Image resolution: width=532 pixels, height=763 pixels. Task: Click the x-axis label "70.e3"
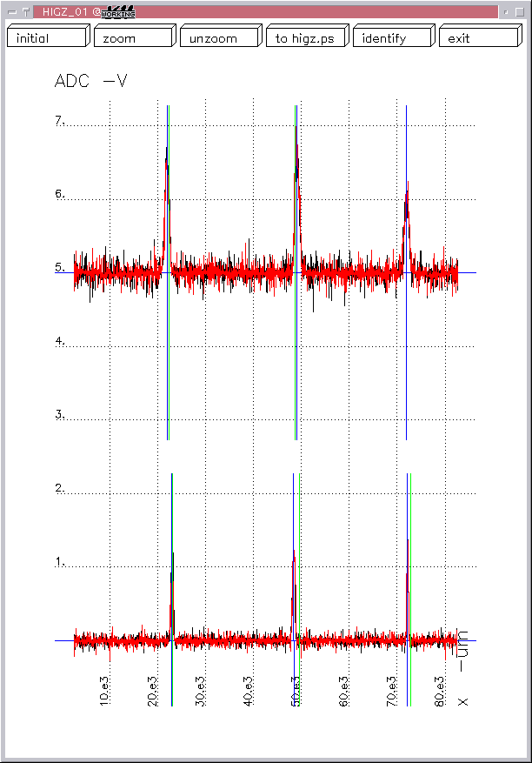[x=391, y=691]
